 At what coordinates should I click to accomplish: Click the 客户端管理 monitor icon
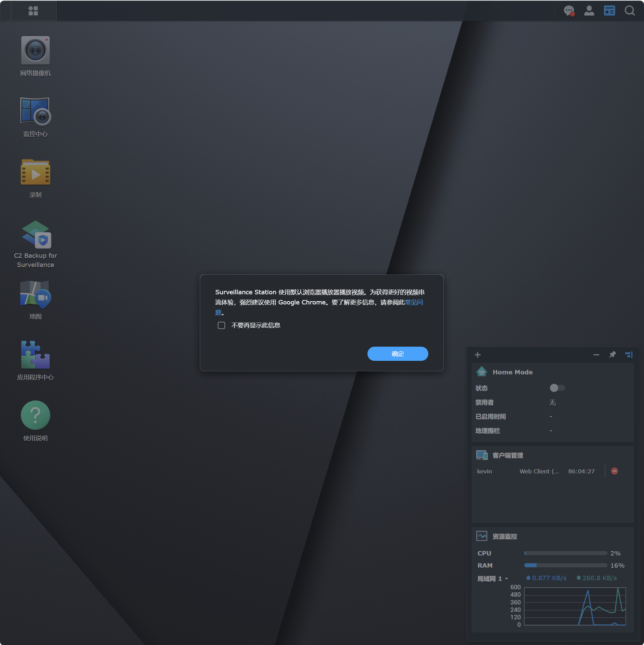[482, 455]
